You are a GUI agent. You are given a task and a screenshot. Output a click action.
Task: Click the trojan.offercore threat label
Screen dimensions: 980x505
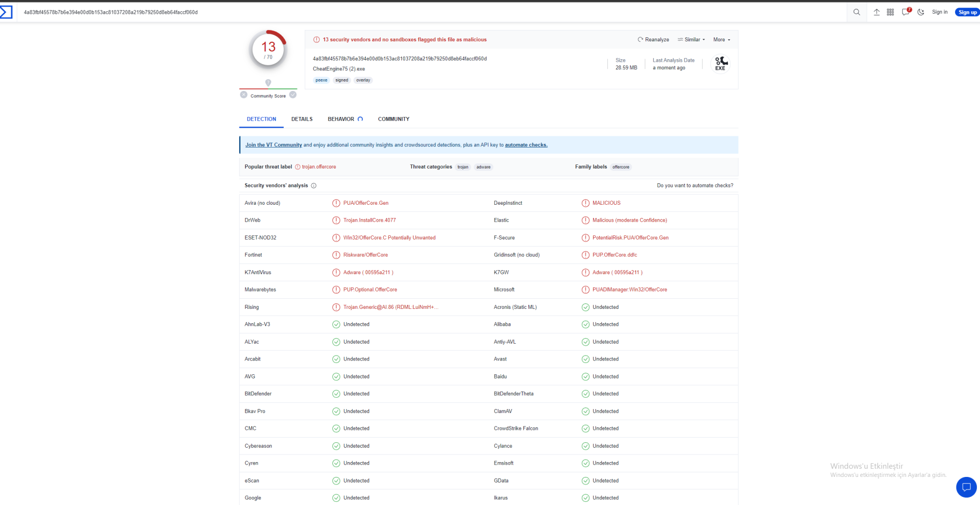click(319, 167)
